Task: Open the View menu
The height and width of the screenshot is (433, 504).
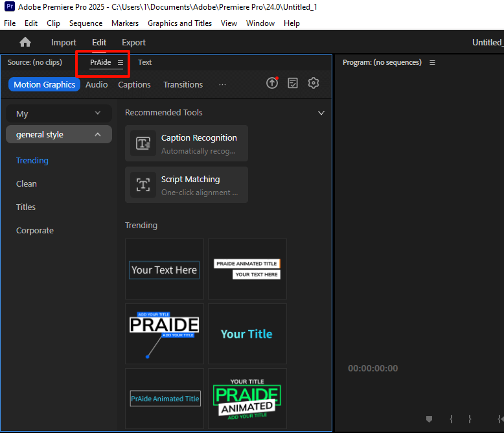Action: point(229,23)
